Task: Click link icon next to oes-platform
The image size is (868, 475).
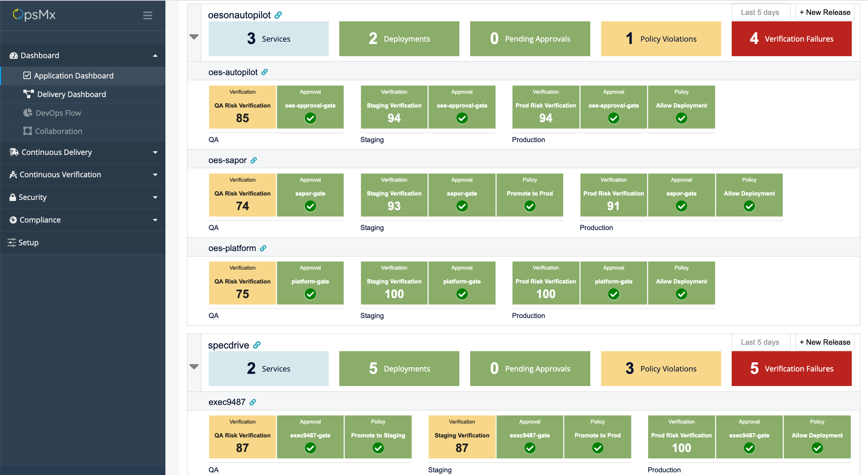Action: (x=263, y=248)
